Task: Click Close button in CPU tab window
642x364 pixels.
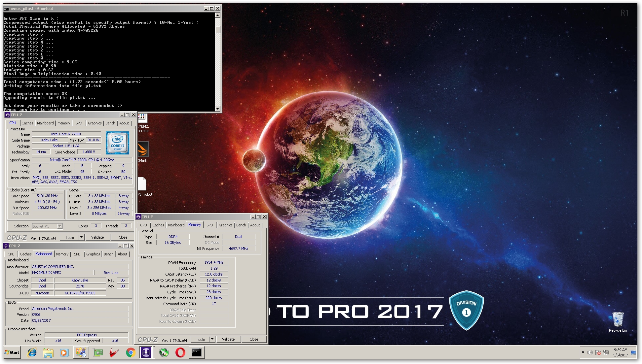Action: pyautogui.click(x=123, y=237)
